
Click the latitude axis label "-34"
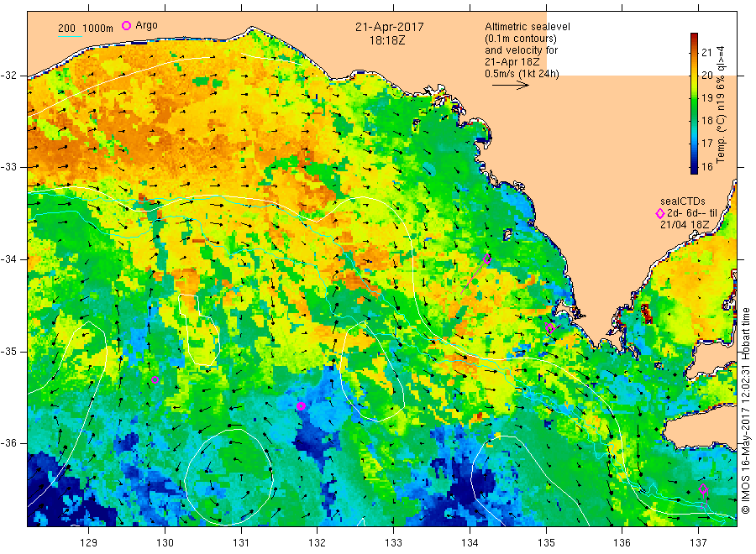click(x=8, y=259)
